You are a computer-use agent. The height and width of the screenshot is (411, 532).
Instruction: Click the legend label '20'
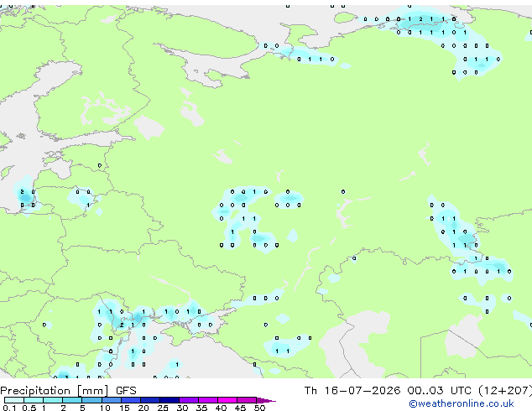coord(143,408)
